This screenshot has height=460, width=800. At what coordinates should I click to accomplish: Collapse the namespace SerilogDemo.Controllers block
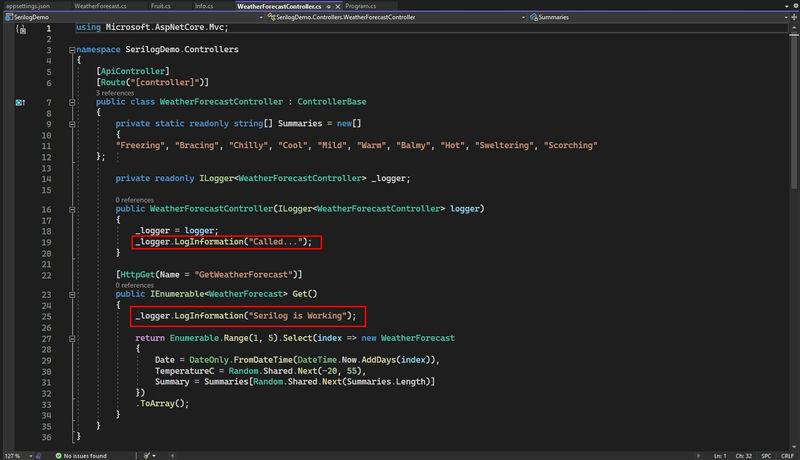pos(72,50)
